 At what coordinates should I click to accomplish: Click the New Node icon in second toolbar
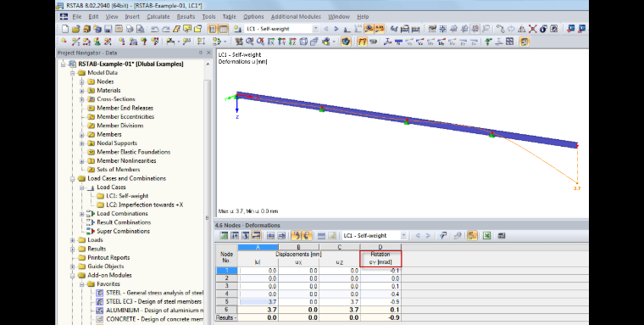pyautogui.click(x=64, y=42)
